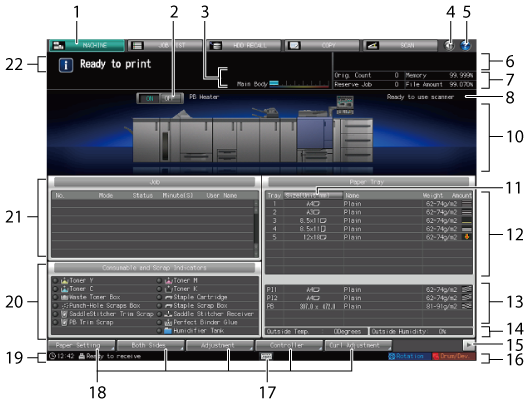This screenshot has width=528, height=405.
Task: Click the keyboard icon in status bar
Action: pyautogui.click(x=266, y=356)
